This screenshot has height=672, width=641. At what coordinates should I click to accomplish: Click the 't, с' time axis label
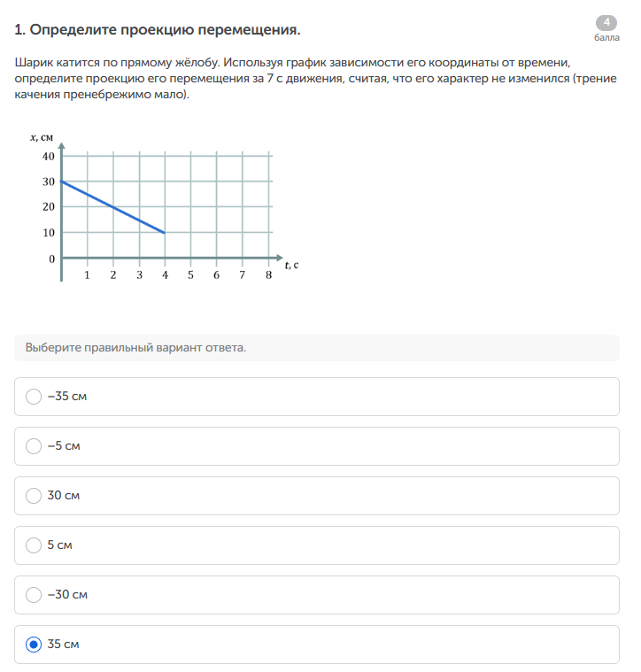(x=291, y=264)
